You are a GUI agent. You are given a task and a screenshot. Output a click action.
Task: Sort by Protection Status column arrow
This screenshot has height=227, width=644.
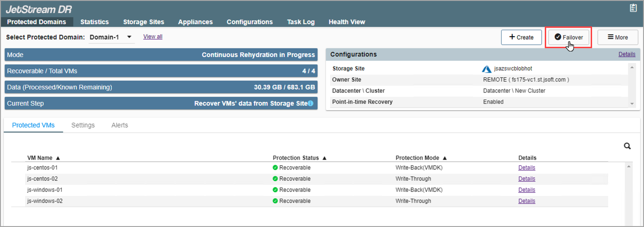(x=325, y=158)
